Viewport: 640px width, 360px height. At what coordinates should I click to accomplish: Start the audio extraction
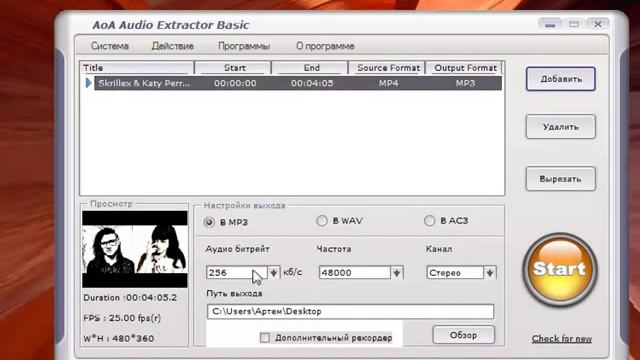click(x=560, y=269)
